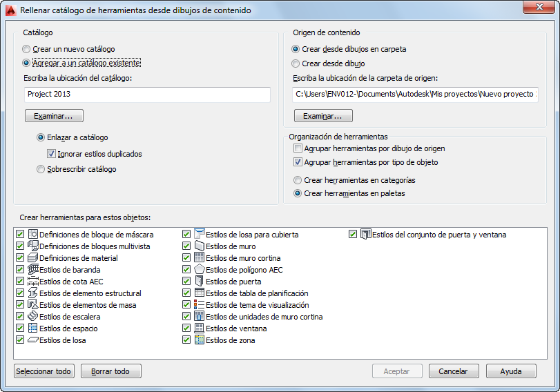The image size is (560, 392).
Task: Click the Estilos de ventana window icon
Action: point(199,329)
